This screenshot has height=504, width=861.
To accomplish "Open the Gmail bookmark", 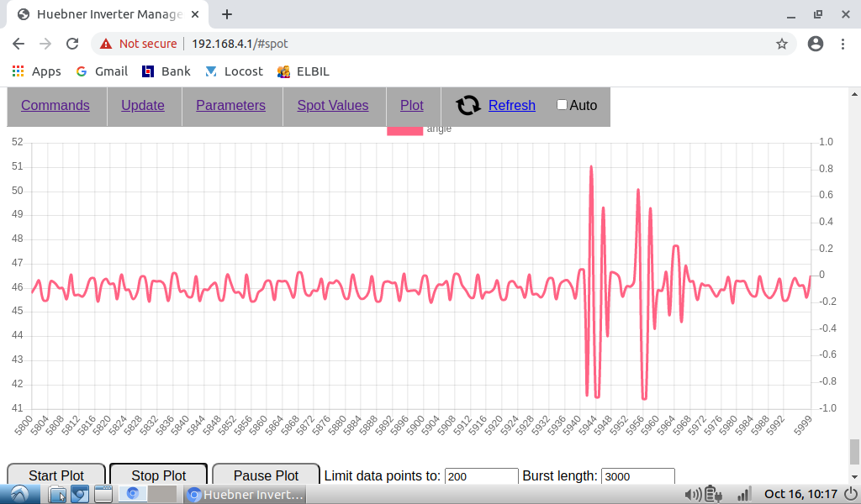I will point(102,71).
